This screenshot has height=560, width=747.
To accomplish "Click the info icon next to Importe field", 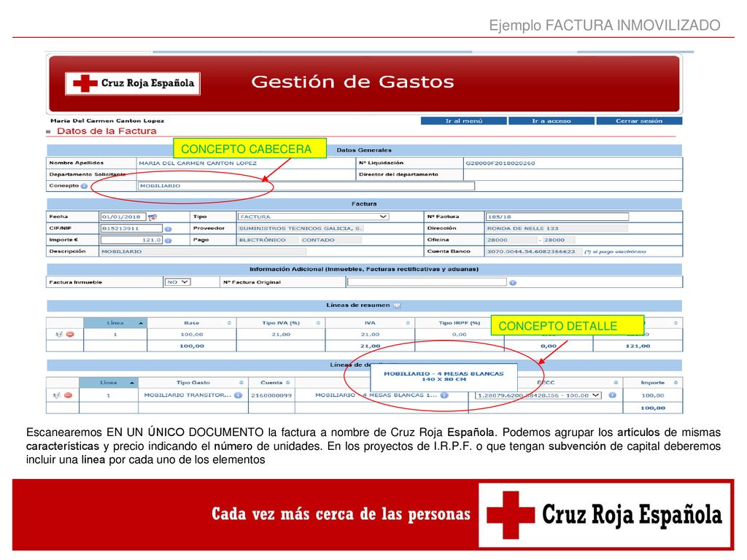I will coord(169,241).
